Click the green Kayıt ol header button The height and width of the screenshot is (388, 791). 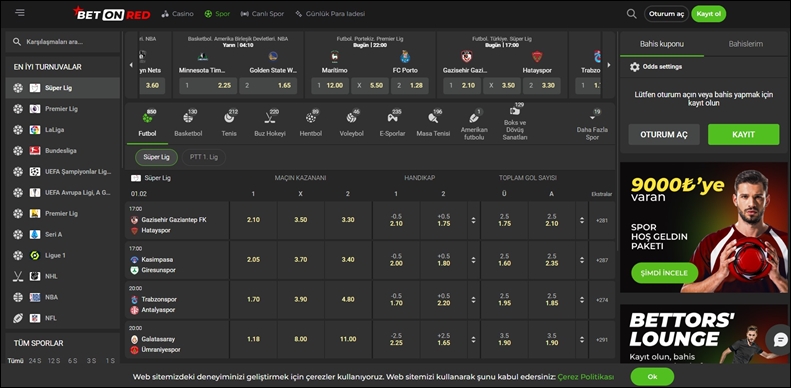pos(708,14)
